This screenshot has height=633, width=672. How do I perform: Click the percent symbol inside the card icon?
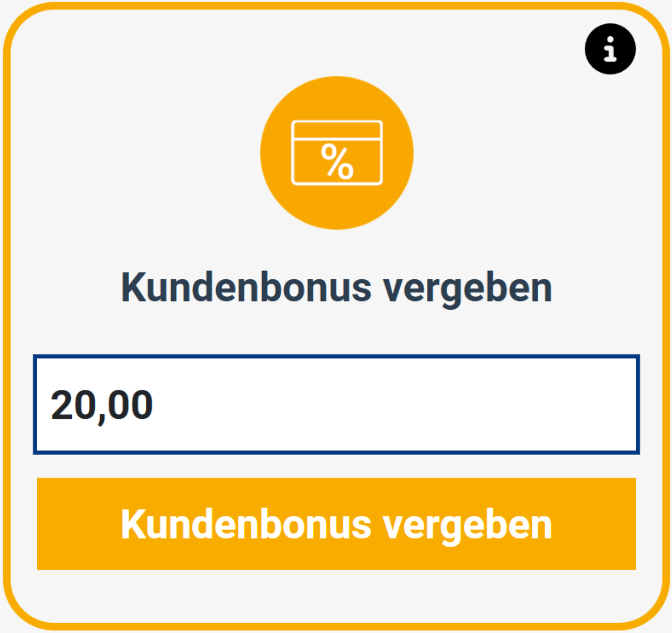point(337,162)
